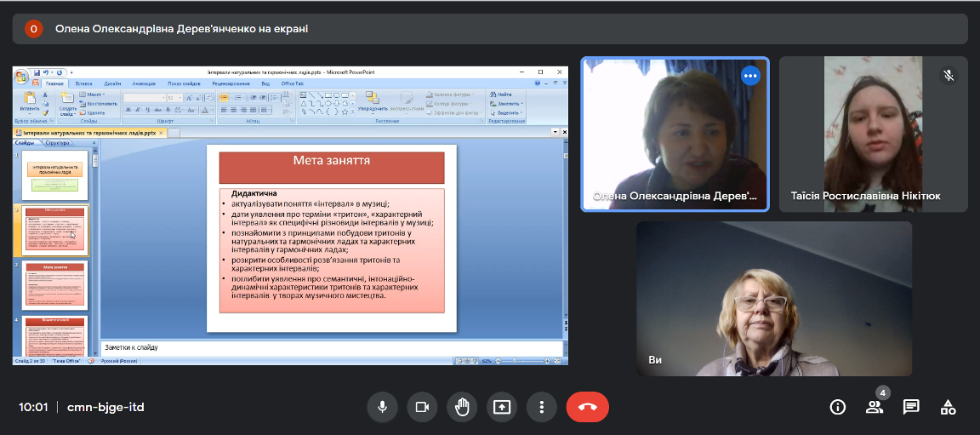Open tile options for Олена Олександрівна
980x435 pixels.
[x=750, y=76]
